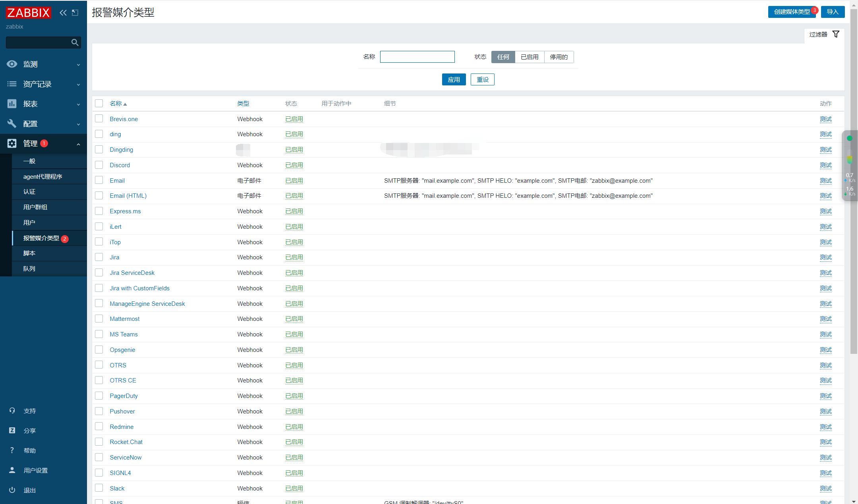Click 测试 link for MS Teams row

point(825,334)
